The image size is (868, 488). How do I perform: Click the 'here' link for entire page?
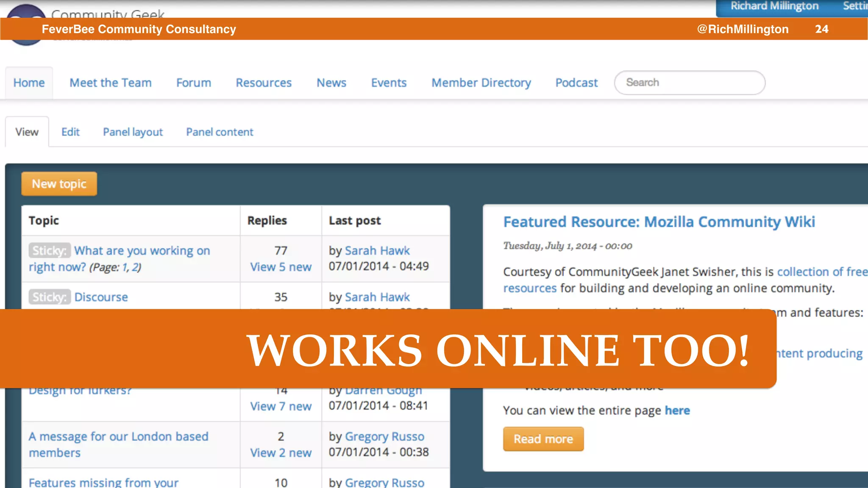click(677, 410)
